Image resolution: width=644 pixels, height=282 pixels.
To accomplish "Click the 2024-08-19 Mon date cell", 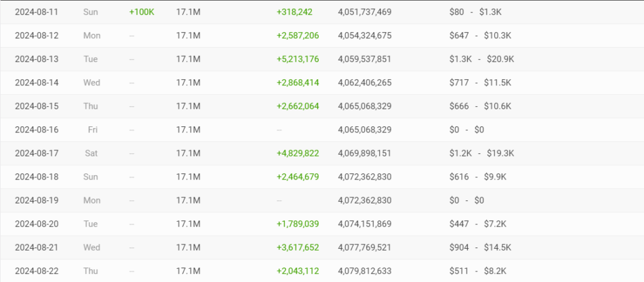I will pyautogui.click(x=36, y=200).
